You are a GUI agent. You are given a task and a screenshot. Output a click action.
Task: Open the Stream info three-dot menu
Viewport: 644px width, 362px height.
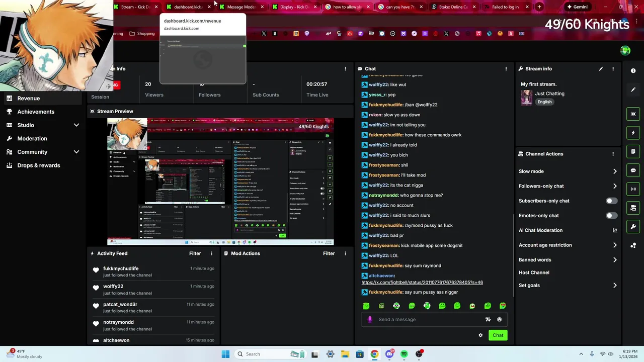[x=613, y=69]
